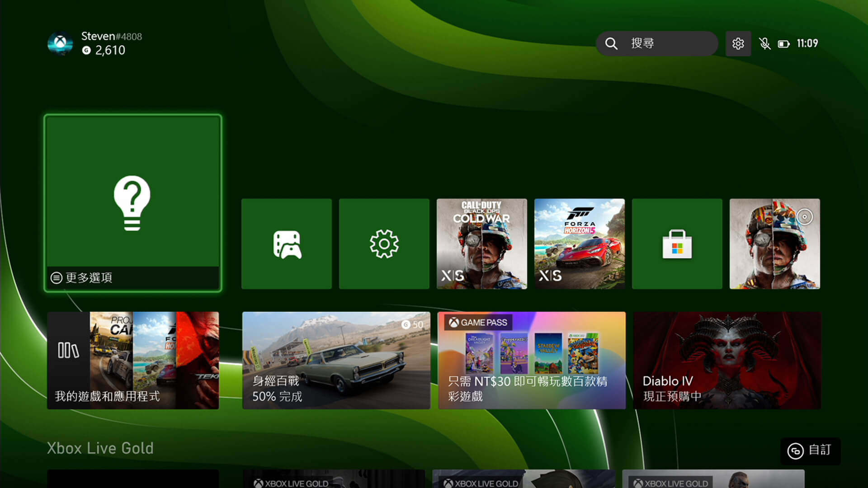Viewport: 868px width, 488px height.
Task: Click the 搜尋 search box
Action: (x=657, y=43)
